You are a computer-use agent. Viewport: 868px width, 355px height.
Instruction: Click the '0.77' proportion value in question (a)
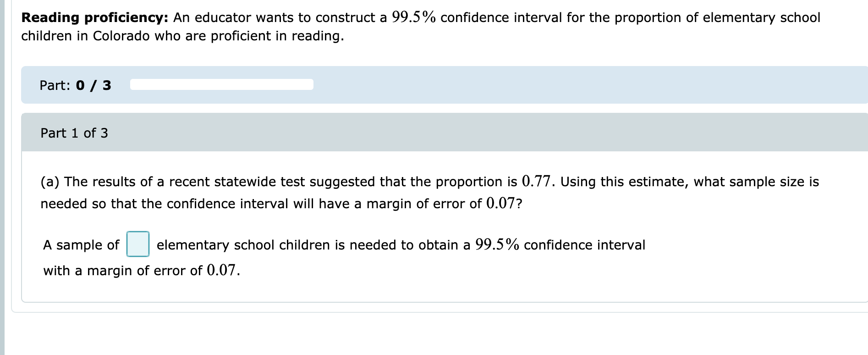(x=534, y=181)
